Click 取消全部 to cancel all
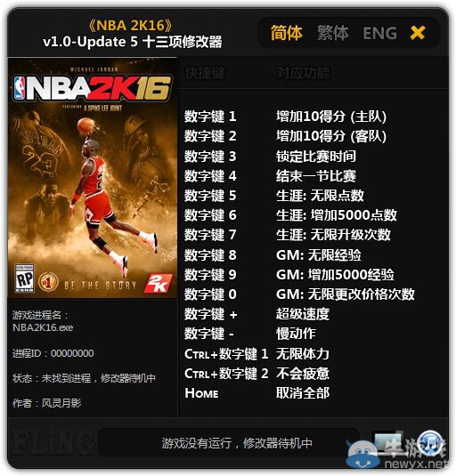456x476 pixels. 303,393
